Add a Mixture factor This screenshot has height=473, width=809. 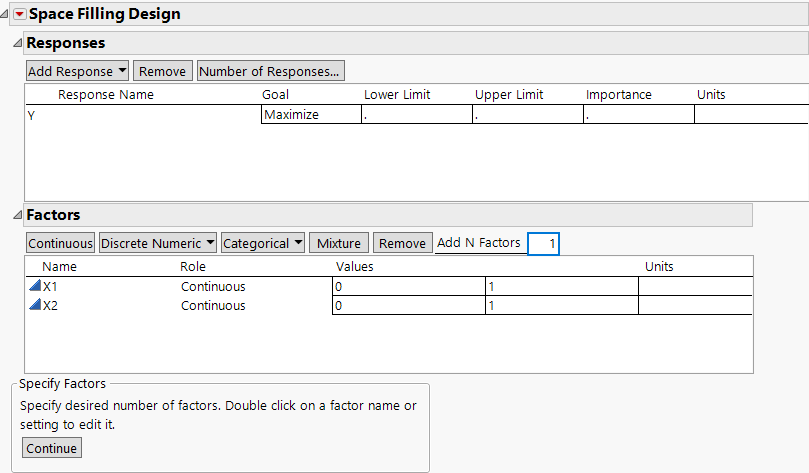pos(339,243)
